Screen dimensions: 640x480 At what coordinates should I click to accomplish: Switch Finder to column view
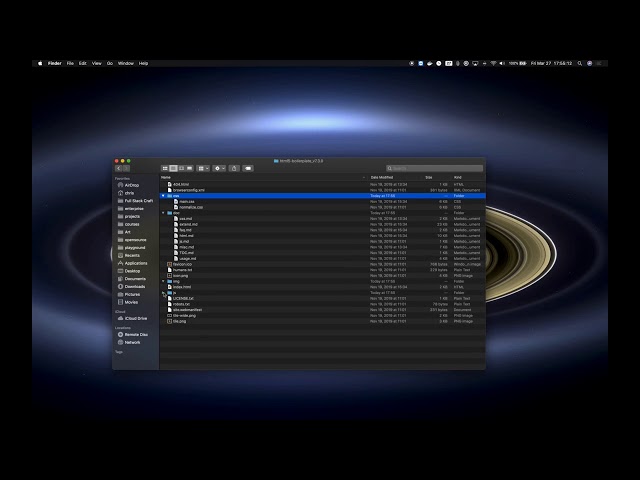pyautogui.click(x=181, y=168)
